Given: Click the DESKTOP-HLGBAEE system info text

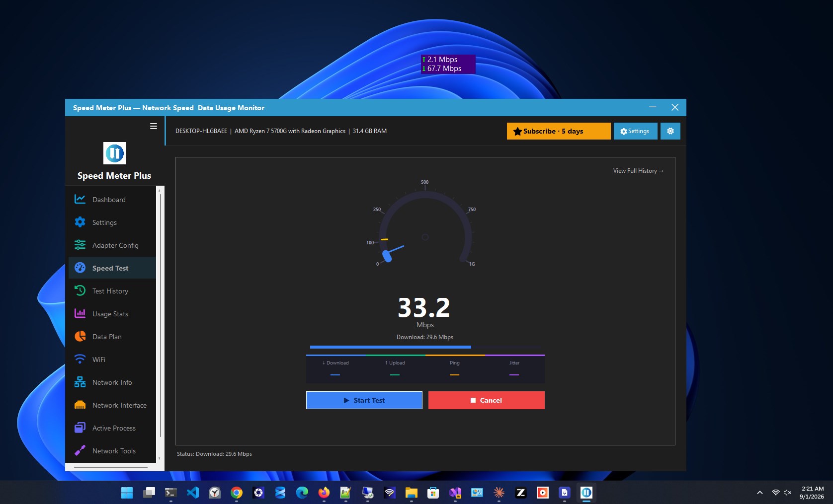Looking at the screenshot, I should click(281, 131).
